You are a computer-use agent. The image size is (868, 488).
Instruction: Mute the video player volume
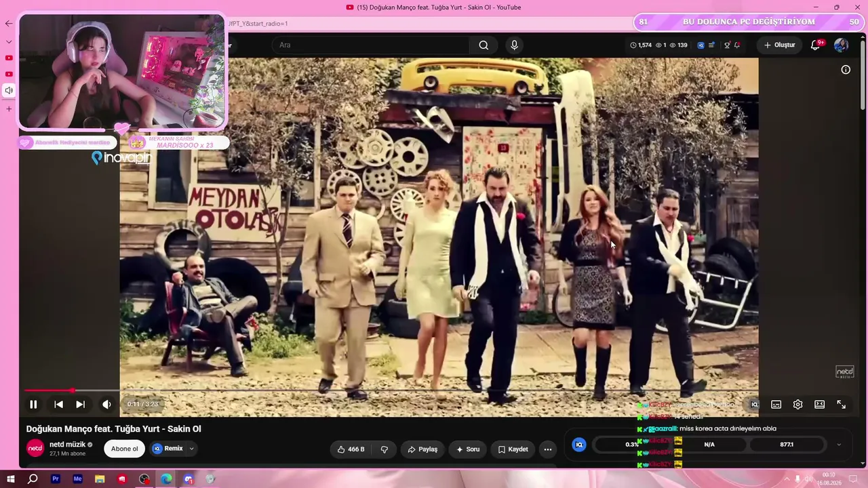[x=106, y=405]
